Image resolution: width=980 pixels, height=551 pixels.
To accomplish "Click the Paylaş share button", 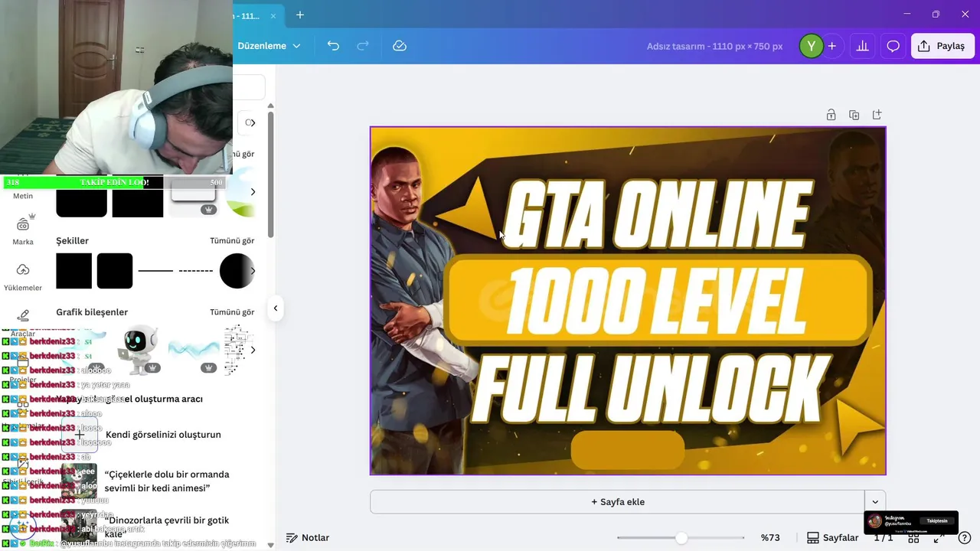I will (942, 46).
